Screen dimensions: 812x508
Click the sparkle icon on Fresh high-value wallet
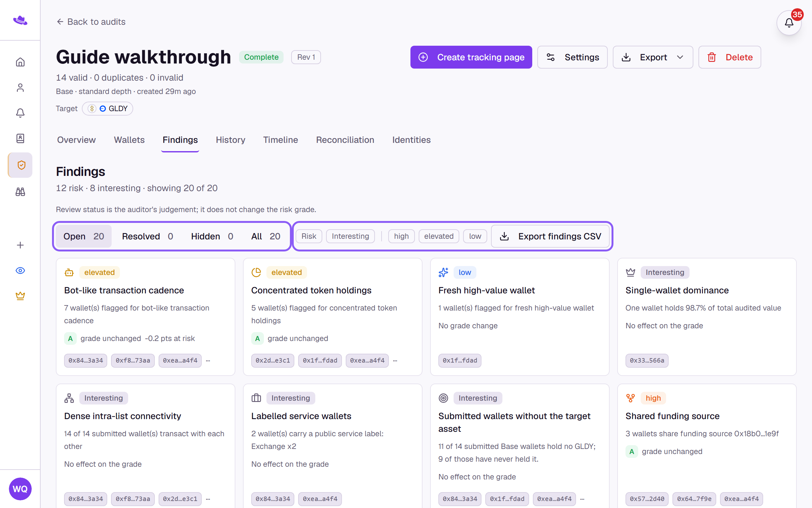[x=443, y=272]
